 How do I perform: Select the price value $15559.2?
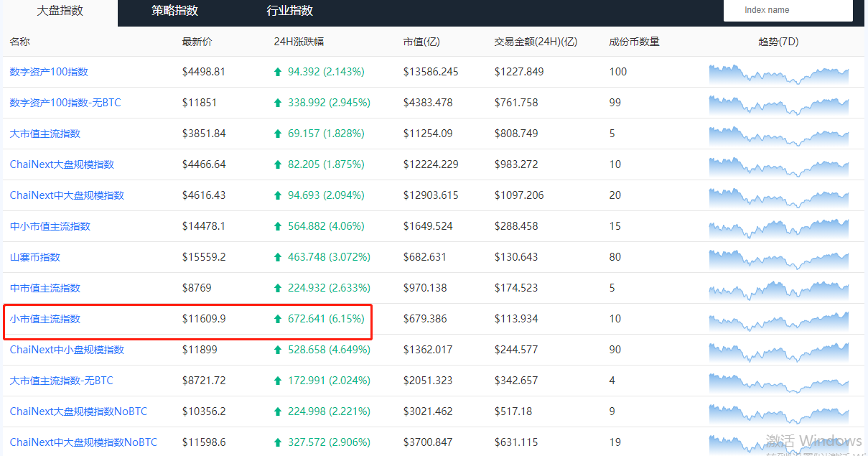pyautogui.click(x=204, y=257)
